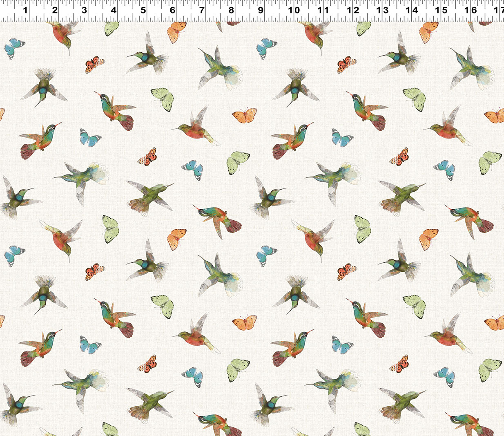Click the ruler number 4
The height and width of the screenshot is (436, 504).
point(114,10)
